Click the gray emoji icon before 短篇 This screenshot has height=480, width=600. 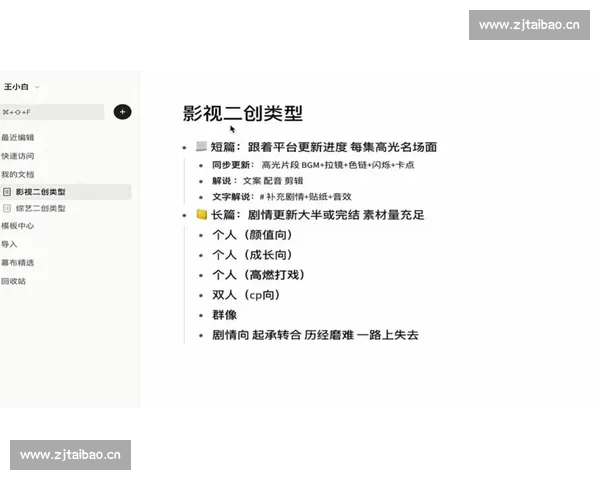201,146
